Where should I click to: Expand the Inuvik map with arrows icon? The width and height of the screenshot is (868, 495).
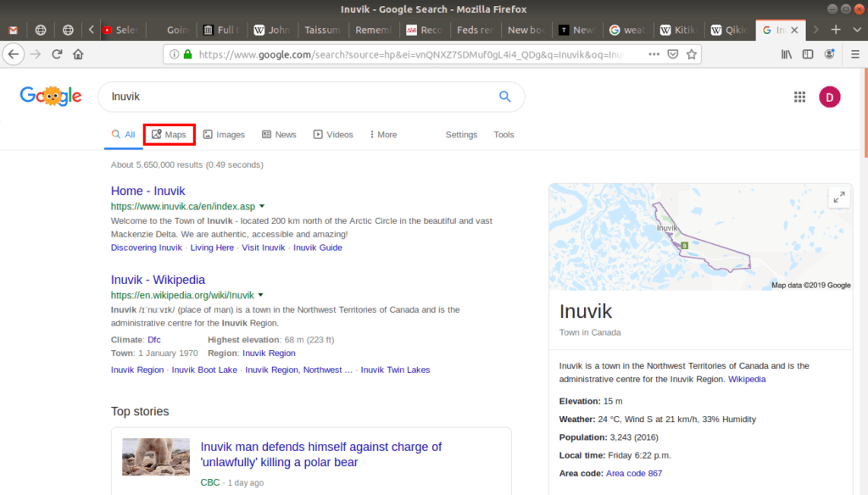[839, 197]
